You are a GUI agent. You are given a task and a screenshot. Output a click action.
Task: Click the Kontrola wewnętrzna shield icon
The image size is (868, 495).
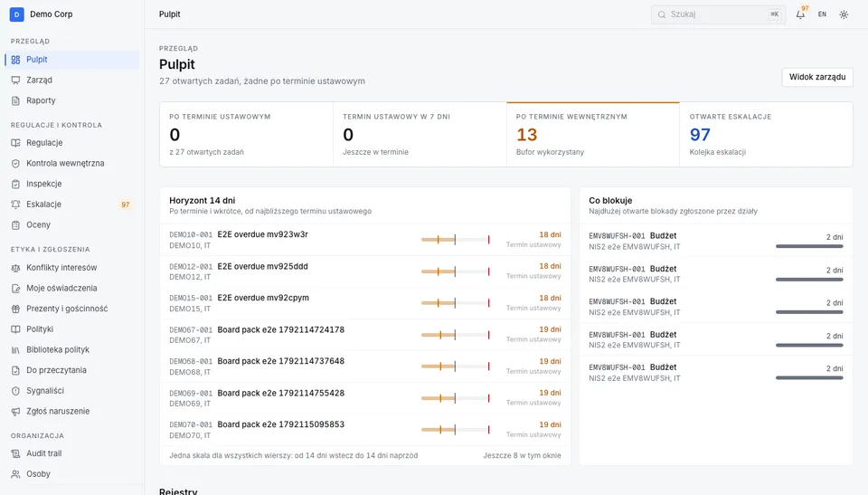pyautogui.click(x=15, y=164)
